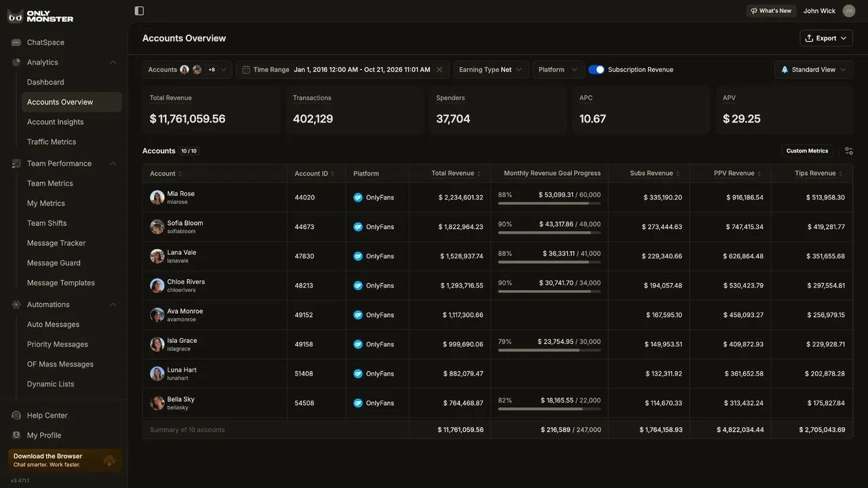The width and height of the screenshot is (868, 488).
Task: Go to Dashboard in the sidebar
Action: (x=45, y=82)
